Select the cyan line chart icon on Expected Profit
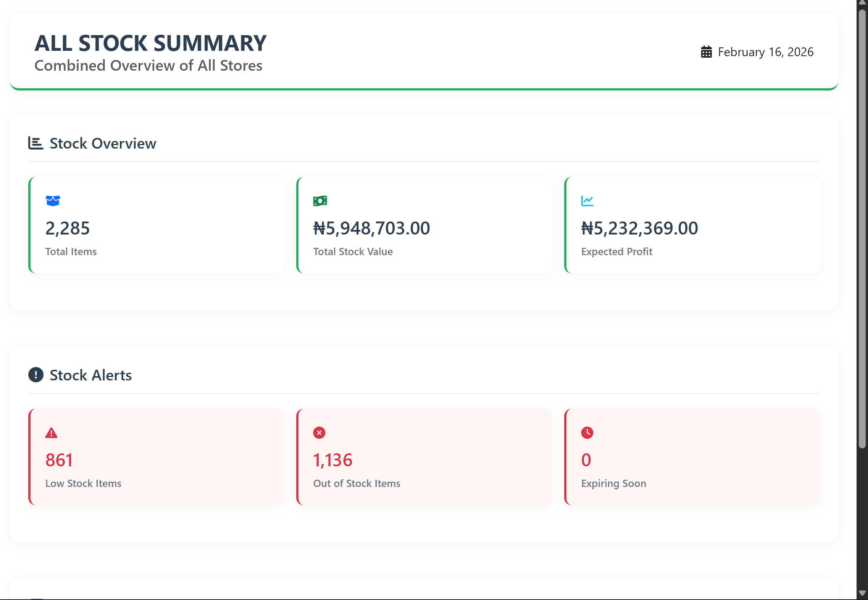The height and width of the screenshot is (600, 868). 588,201
